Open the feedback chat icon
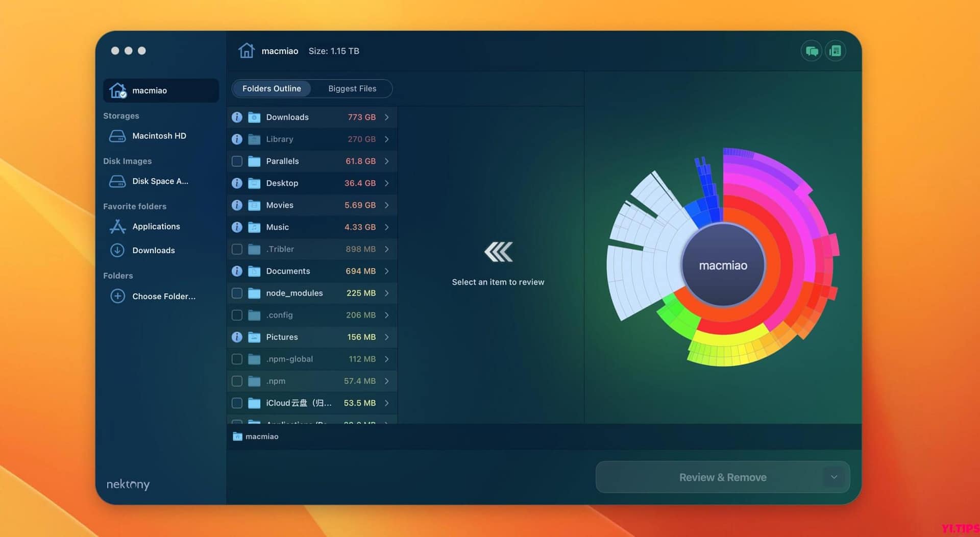Screen dimensions: 980x537 point(811,51)
